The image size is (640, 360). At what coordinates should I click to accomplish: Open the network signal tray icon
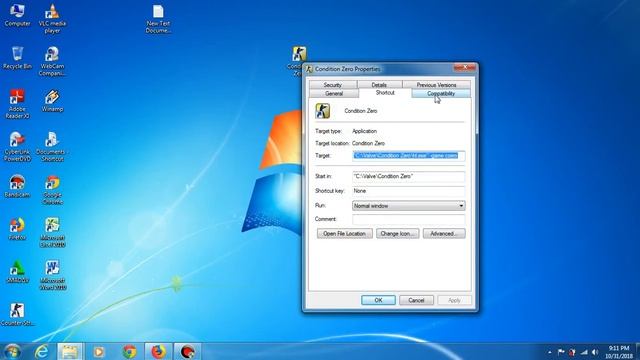584,352
